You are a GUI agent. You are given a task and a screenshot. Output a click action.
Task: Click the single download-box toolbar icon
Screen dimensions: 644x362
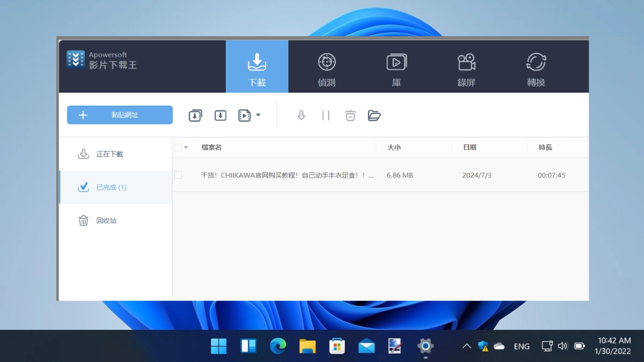(220, 115)
